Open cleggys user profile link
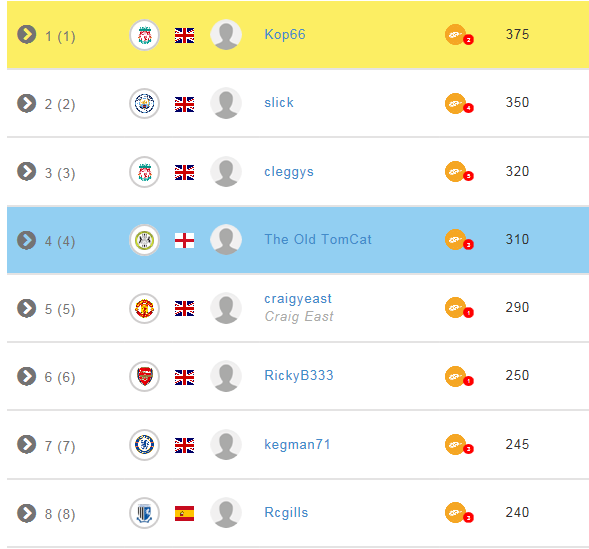589x549 pixels. (289, 172)
